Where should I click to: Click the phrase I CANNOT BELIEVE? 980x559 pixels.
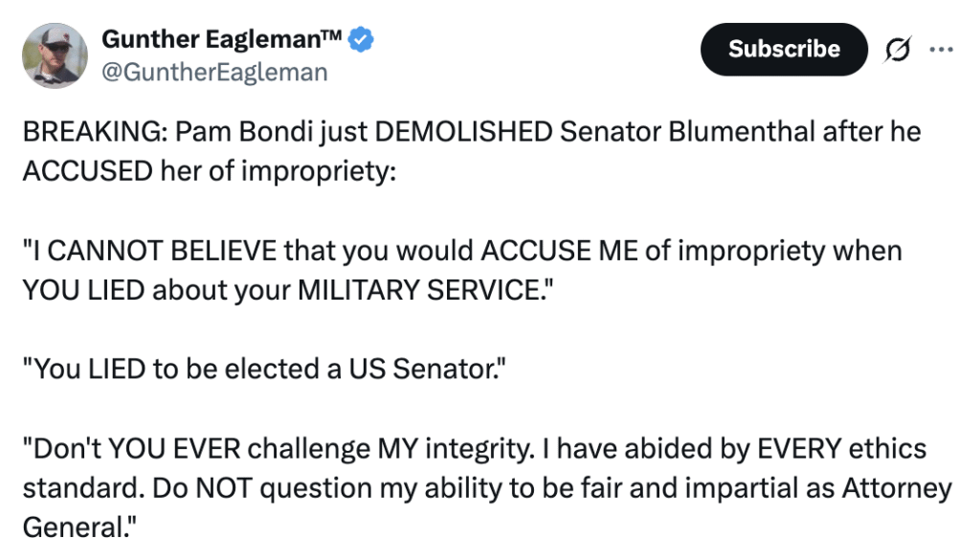[x=152, y=252]
